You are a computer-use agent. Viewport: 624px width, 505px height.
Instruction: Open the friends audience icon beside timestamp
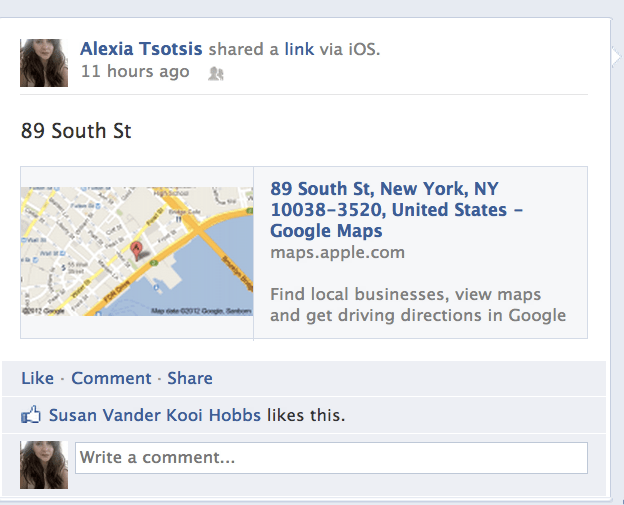click(215, 73)
